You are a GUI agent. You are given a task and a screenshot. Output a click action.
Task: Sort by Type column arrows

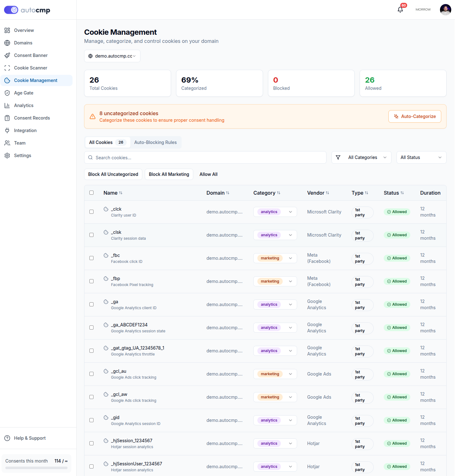(367, 193)
